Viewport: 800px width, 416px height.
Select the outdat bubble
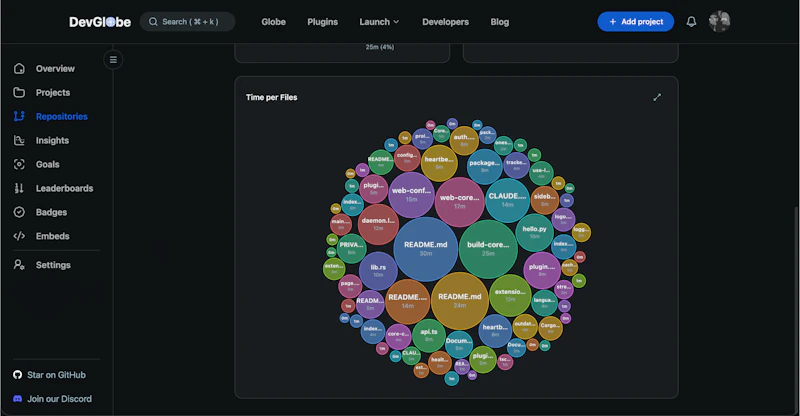pos(524,327)
